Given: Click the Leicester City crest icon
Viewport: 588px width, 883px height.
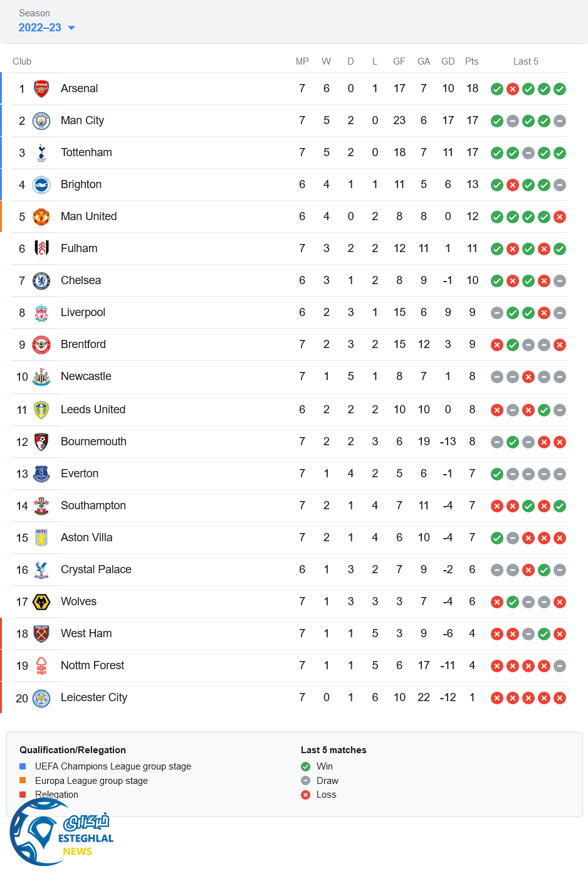Looking at the screenshot, I should [x=41, y=698].
